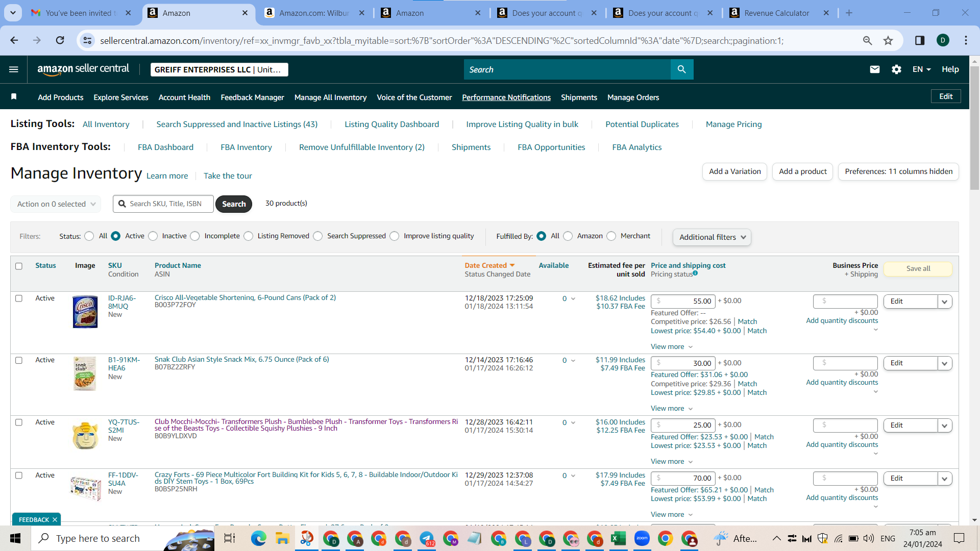
Task: Click the Search SKU, Title, ISBN field
Action: tap(163, 204)
